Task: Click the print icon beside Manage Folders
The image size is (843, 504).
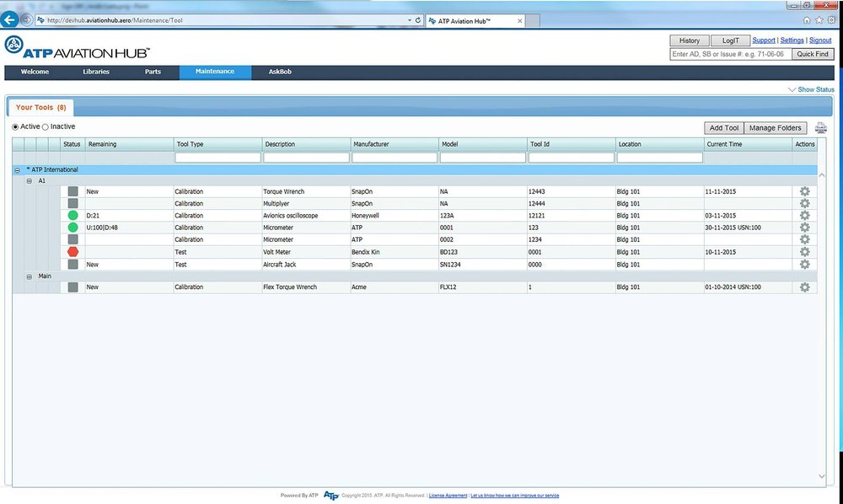Action: pos(821,128)
